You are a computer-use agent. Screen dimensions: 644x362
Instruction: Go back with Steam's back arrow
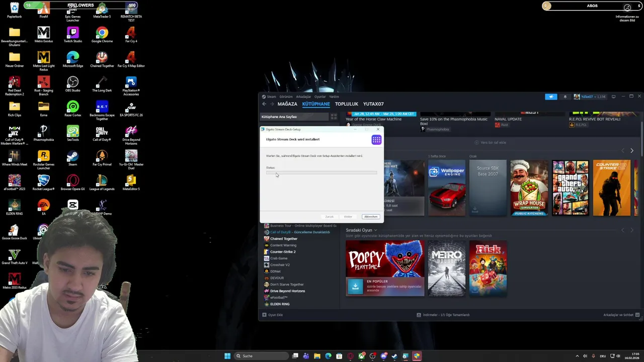[x=264, y=104]
